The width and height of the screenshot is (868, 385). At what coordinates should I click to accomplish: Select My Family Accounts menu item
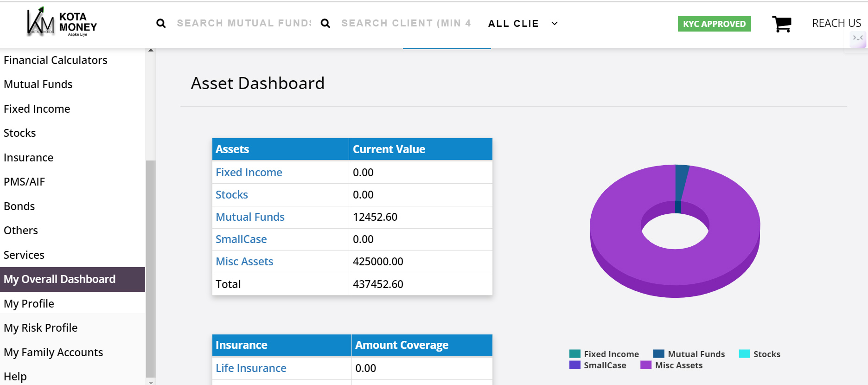(53, 353)
